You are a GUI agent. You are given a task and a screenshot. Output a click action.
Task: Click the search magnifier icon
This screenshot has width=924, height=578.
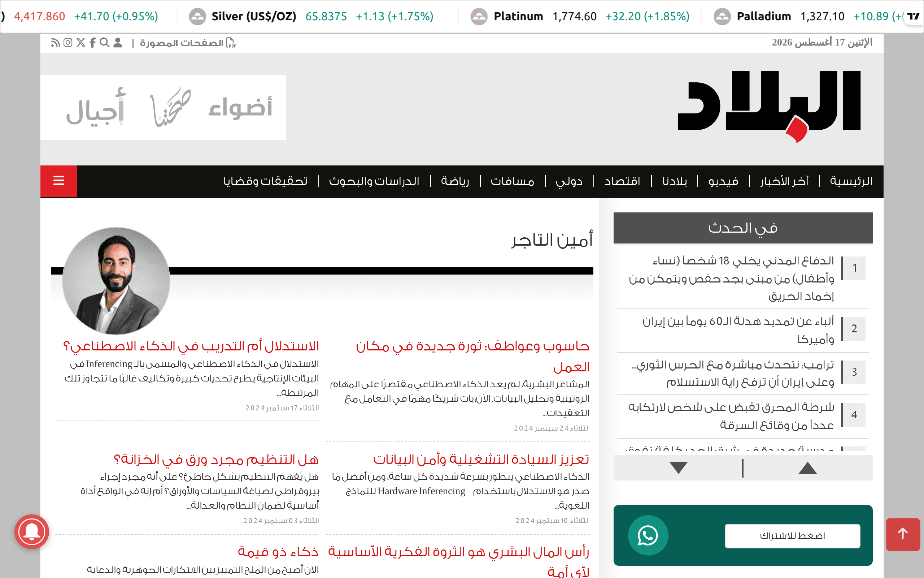pos(104,42)
